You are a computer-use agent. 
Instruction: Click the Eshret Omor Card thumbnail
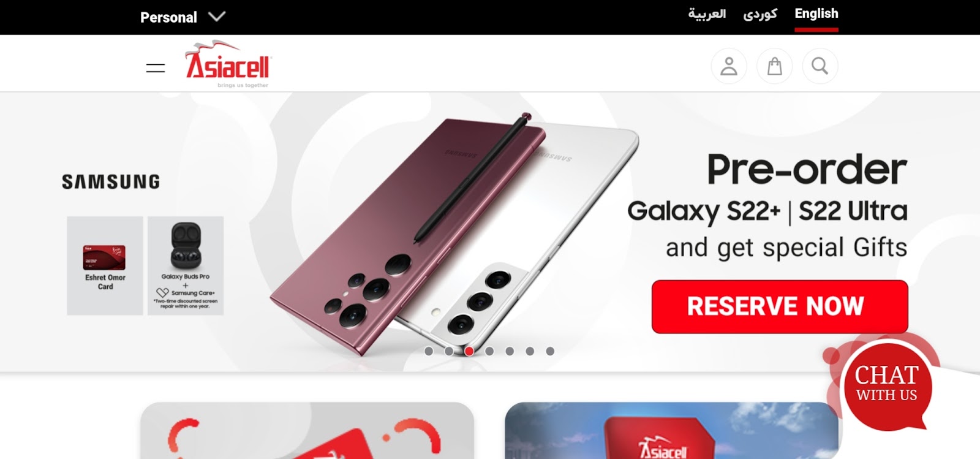pyautogui.click(x=105, y=266)
